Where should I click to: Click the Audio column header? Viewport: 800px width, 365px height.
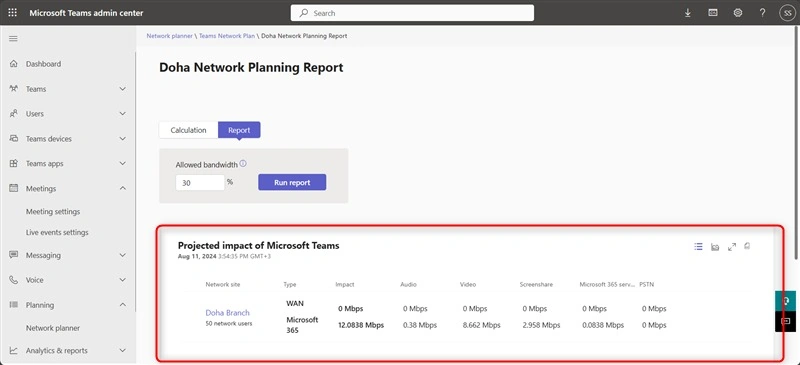coord(408,284)
